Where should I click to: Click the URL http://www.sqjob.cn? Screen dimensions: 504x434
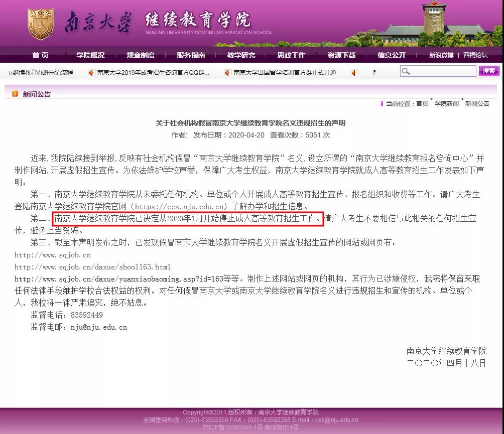(x=53, y=255)
